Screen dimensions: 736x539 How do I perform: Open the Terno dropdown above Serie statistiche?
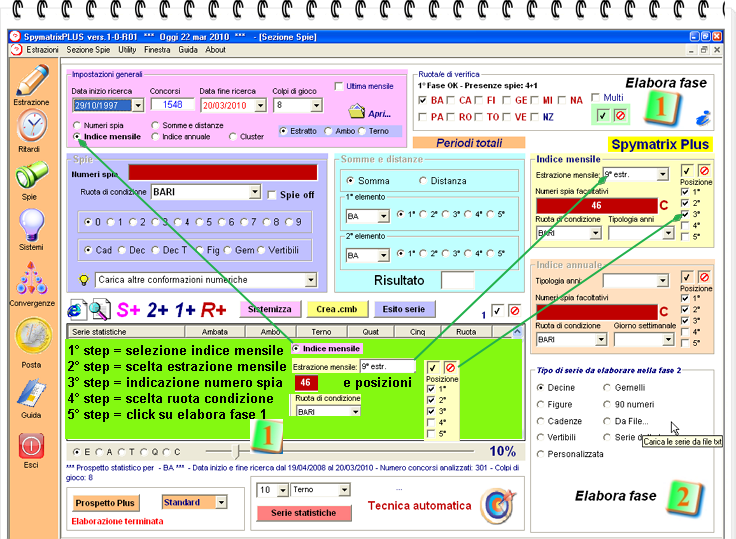(x=344, y=490)
